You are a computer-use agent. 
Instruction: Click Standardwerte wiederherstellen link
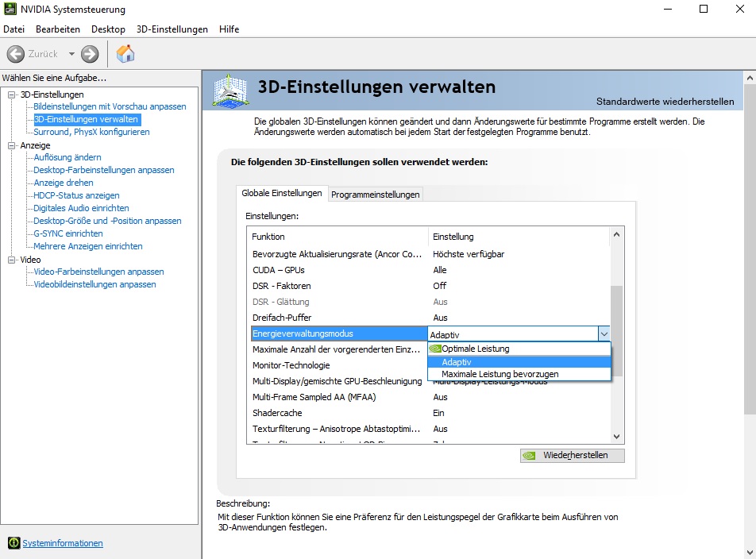click(665, 102)
